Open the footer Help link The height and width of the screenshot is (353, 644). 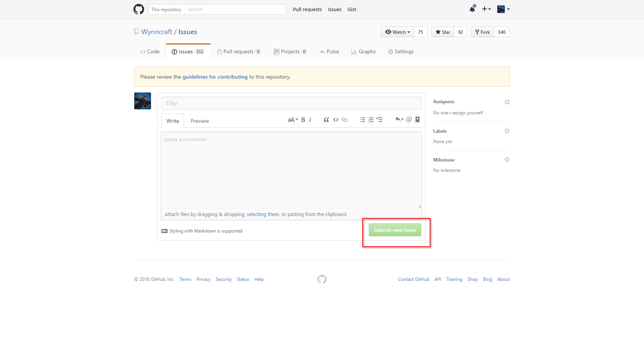[259, 279]
